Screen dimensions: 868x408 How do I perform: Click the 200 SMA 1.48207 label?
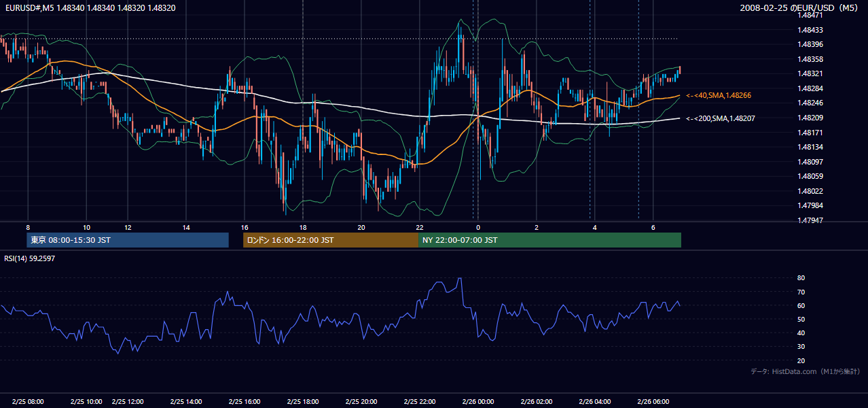[x=720, y=118]
